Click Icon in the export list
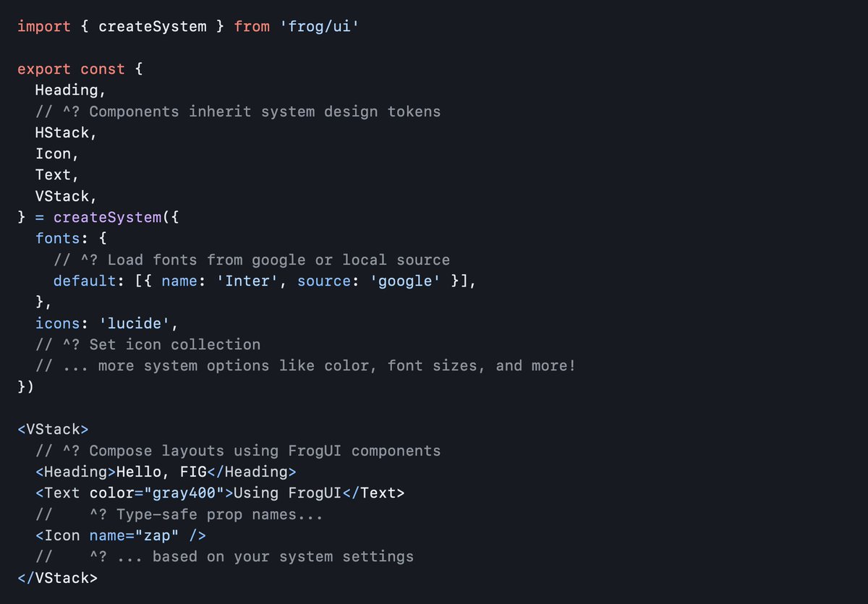Image resolution: width=868 pixels, height=604 pixels. point(54,153)
